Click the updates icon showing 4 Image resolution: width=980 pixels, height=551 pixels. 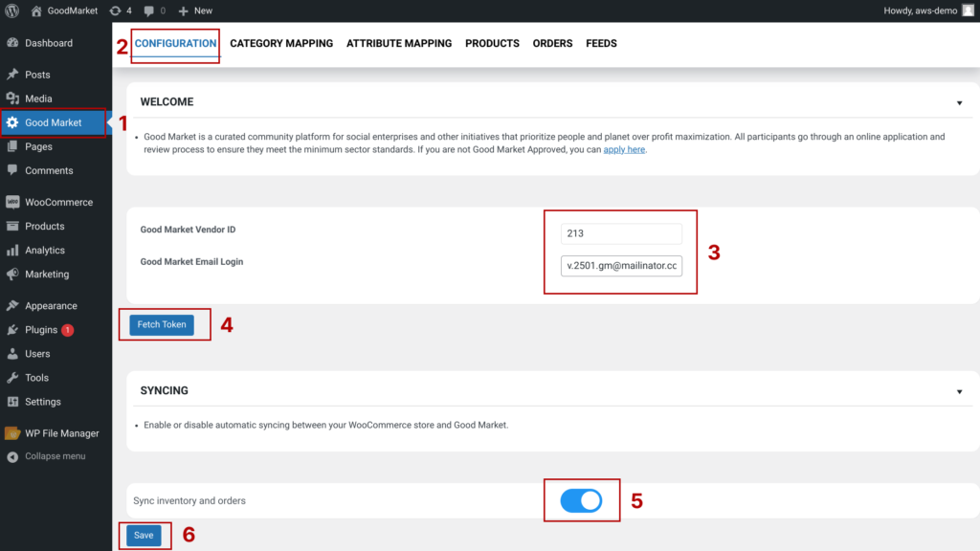coord(116,11)
